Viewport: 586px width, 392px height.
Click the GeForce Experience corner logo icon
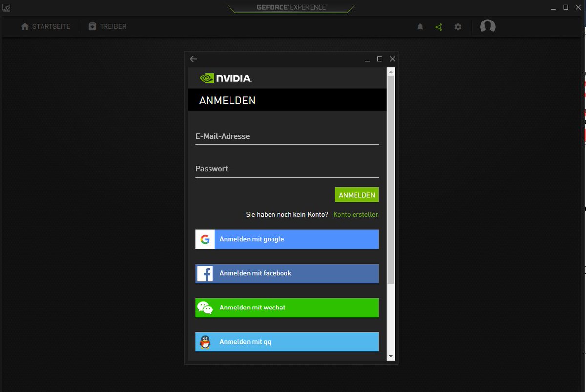click(6, 7)
